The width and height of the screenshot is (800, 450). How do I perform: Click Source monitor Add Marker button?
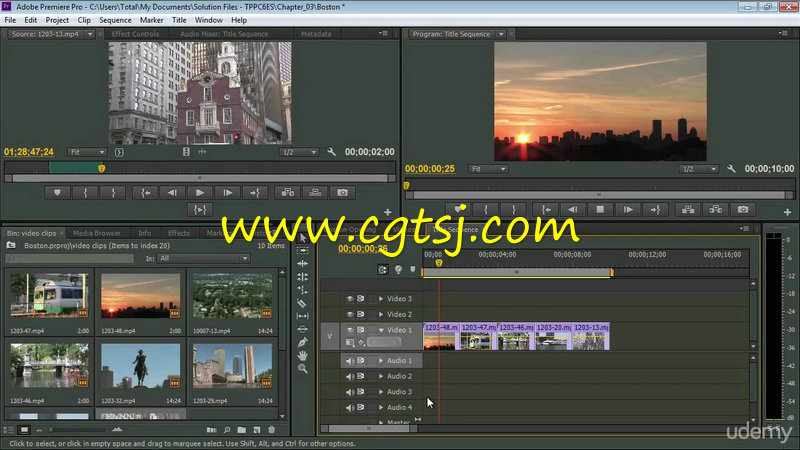[x=57, y=193]
